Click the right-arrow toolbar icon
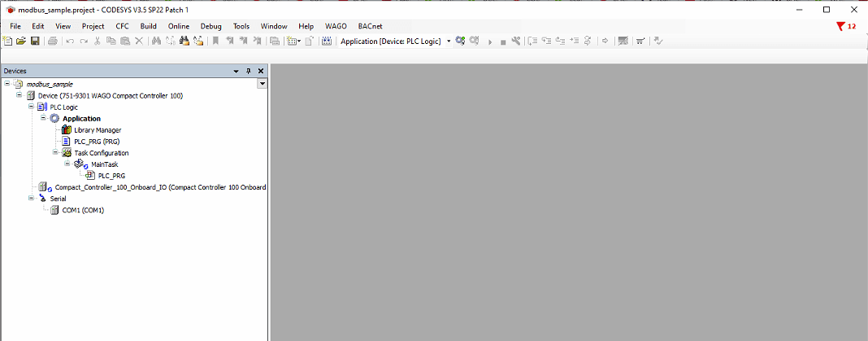868x341 pixels. click(605, 41)
